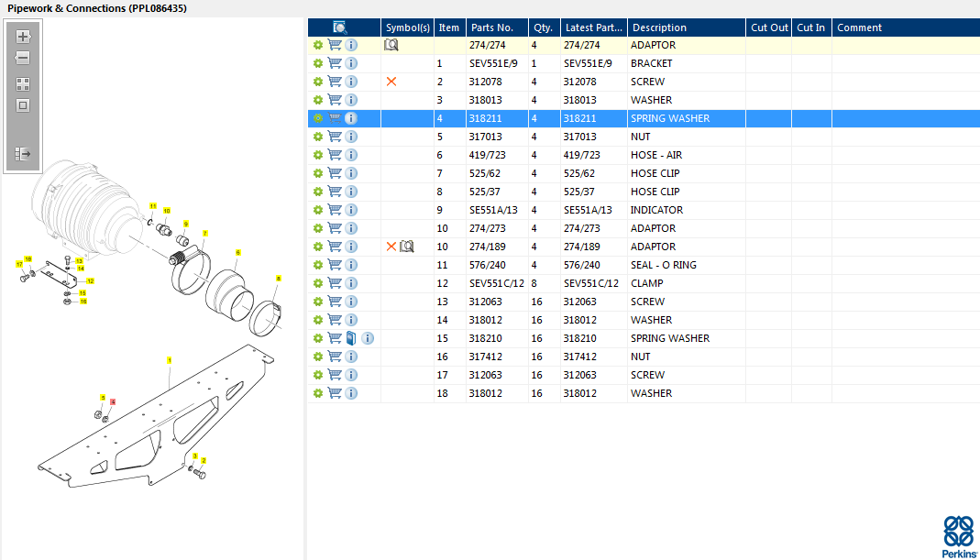The width and height of the screenshot is (980, 560).
Task: Click the four-squares diagram toolbar icon
Action: pyautogui.click(x=23, y=83)
